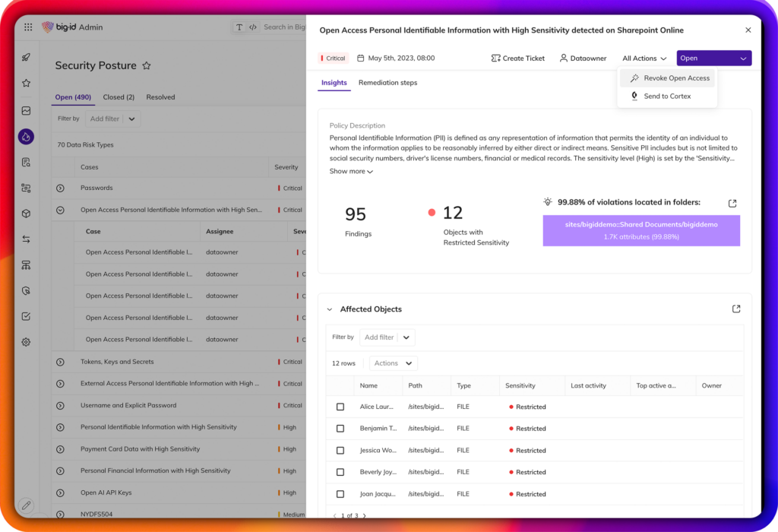Click the apps grid icon beside BigID logo
This screenshot has width=778, height=532.
coord(28,27)
